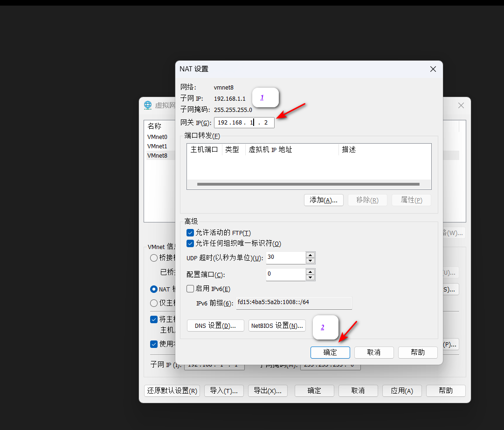Open NetBIOS 设置 dialog

pyautogui.click(x=277, y=326)
